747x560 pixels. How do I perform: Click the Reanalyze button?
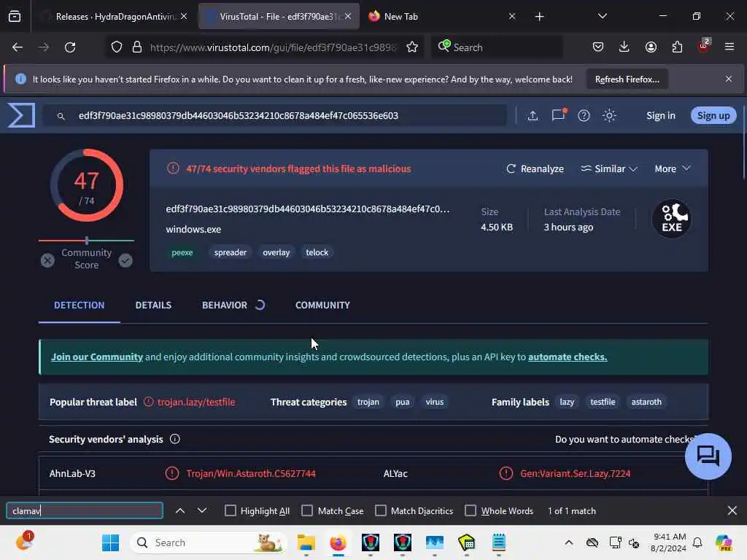click(535, 168)
